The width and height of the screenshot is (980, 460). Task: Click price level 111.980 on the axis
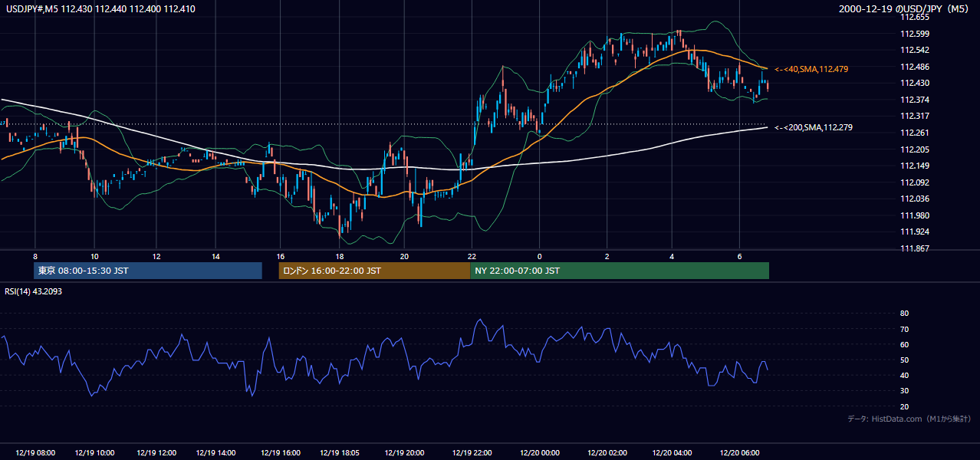[x=914, y=215]
